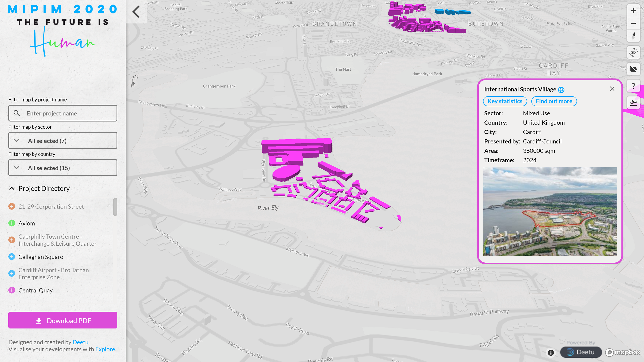Switch to Key statistics tab
The width and height of the screenshot is (644, 362).
(505, 101)
